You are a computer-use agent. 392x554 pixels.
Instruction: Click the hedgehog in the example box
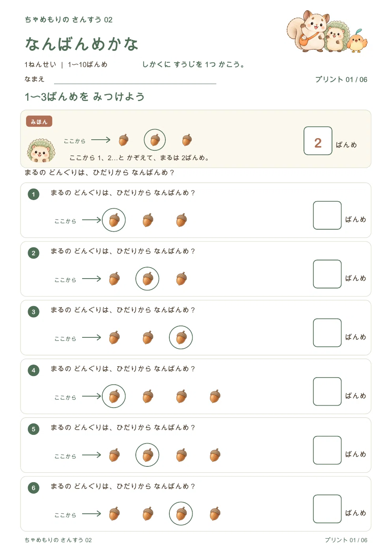tap(41, 150)
